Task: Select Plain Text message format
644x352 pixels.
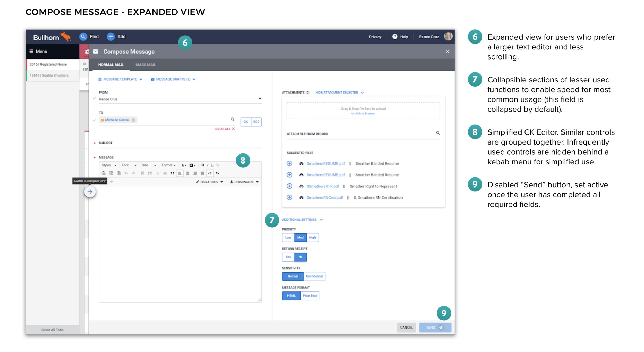Action: click(310, 296)
